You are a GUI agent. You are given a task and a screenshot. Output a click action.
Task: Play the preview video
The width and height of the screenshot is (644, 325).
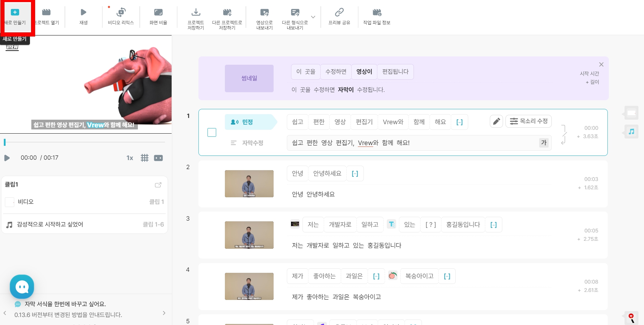click(7, 158)
